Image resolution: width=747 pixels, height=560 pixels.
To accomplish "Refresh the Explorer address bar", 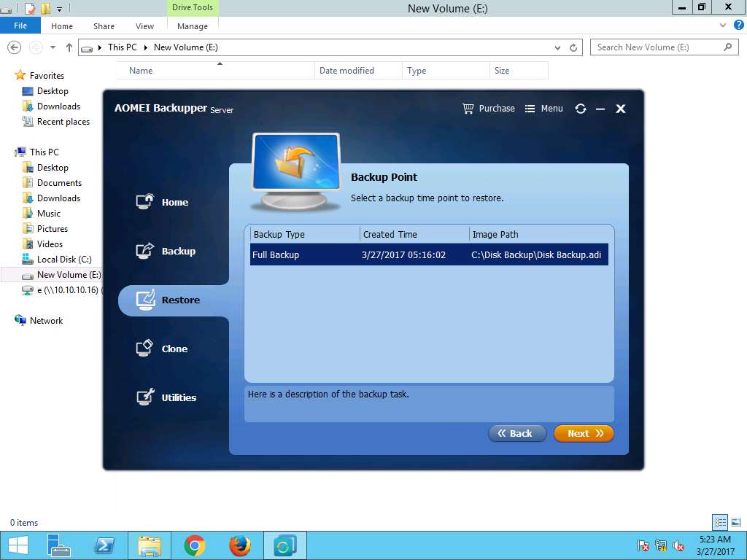I will 573,47.
